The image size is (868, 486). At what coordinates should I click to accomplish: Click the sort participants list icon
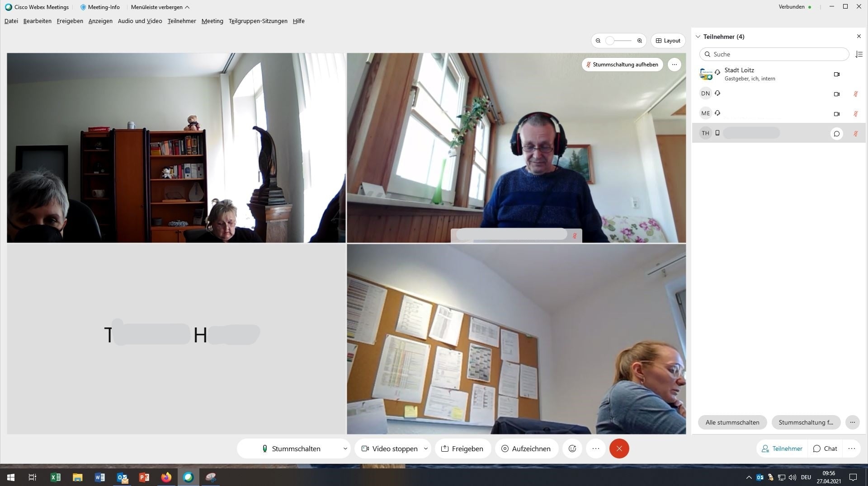859,54
